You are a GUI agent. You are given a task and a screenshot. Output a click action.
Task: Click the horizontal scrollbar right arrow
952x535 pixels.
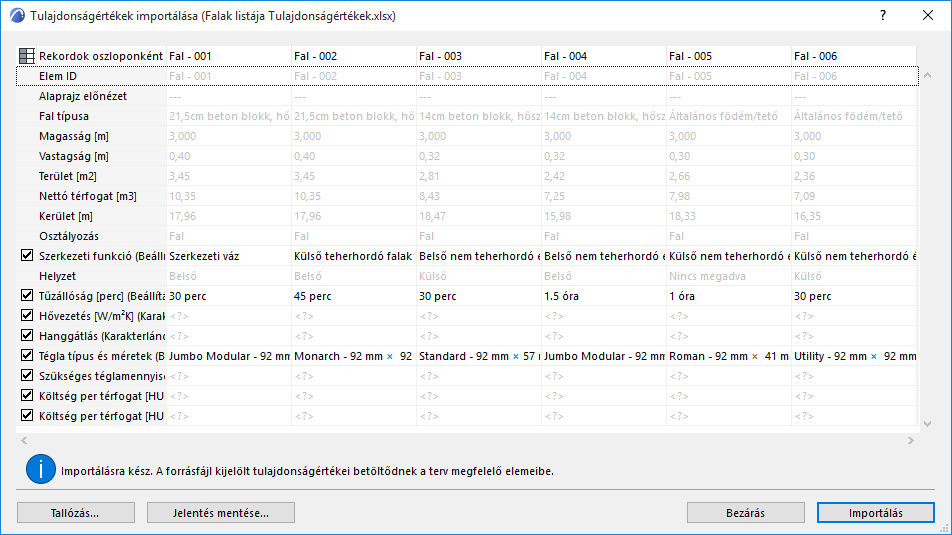(911, 440)
